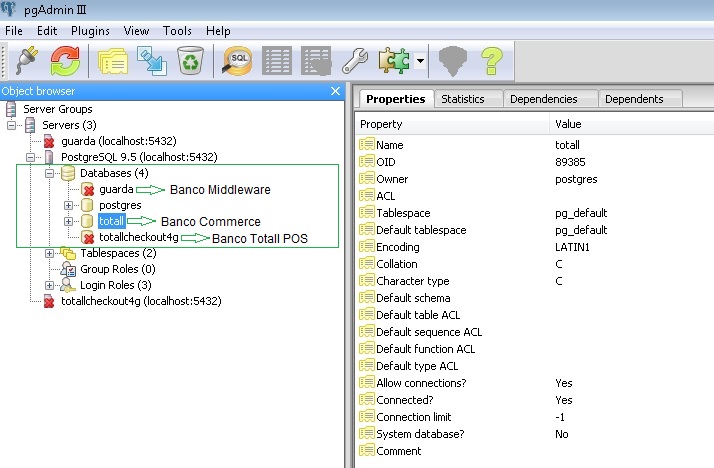Click the disconnected guarda server icon
Viewport: 714px width, 468px height.
pos(49,141)
